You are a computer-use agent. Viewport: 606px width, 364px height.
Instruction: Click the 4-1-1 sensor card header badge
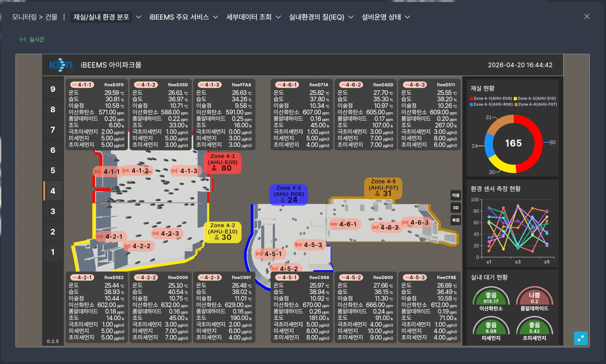click(x=82, y=85)
